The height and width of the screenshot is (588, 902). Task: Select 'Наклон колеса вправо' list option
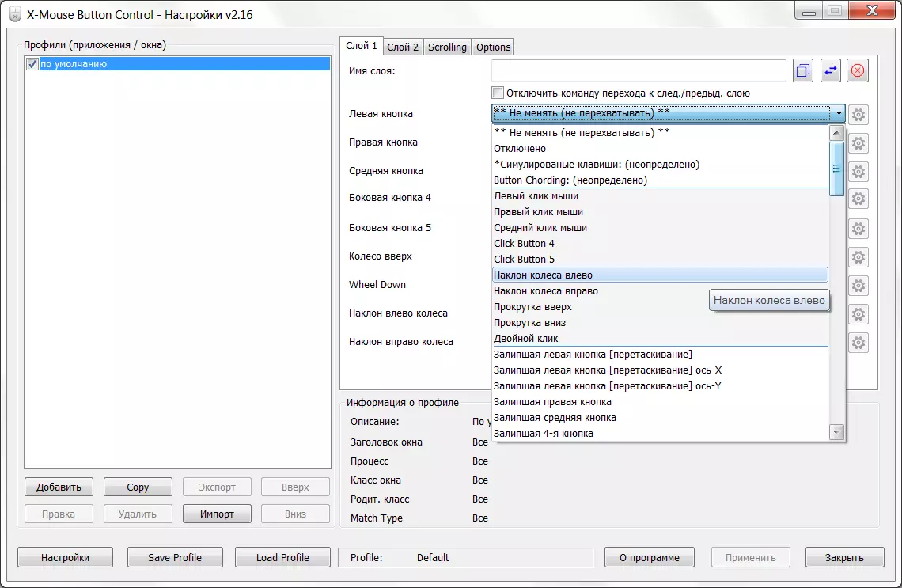point(545,291)
